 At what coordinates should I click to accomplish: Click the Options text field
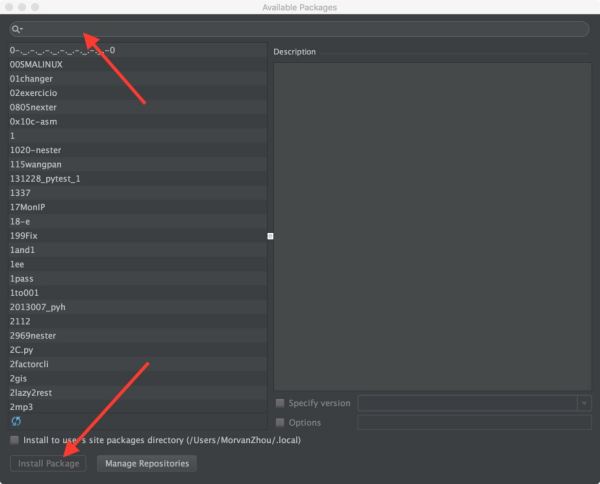tap(474, 422)
